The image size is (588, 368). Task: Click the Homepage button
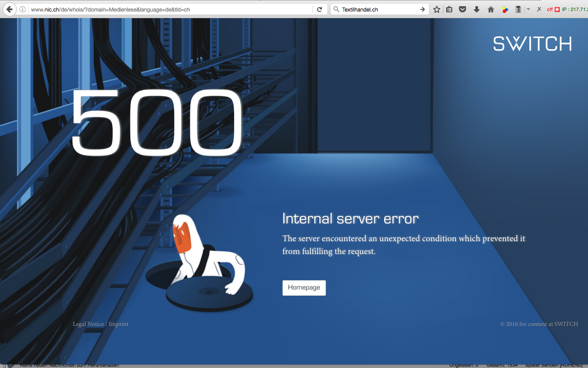(304, 288)
